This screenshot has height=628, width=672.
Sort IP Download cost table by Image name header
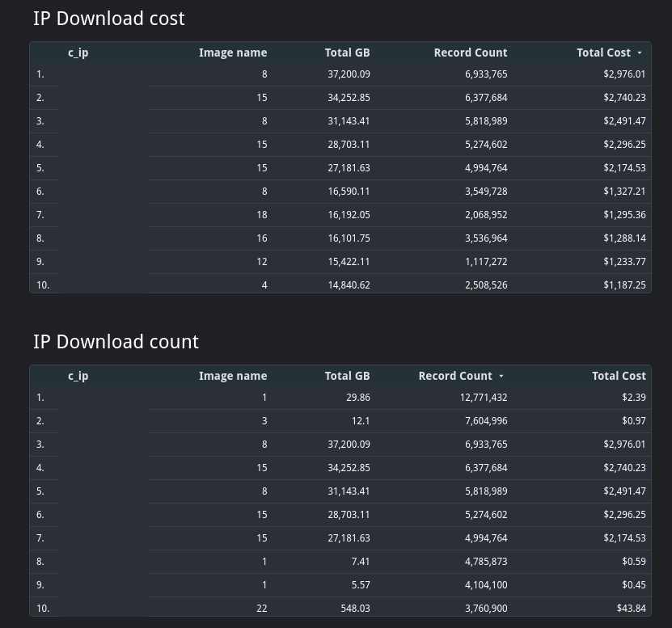coord(233,53)
